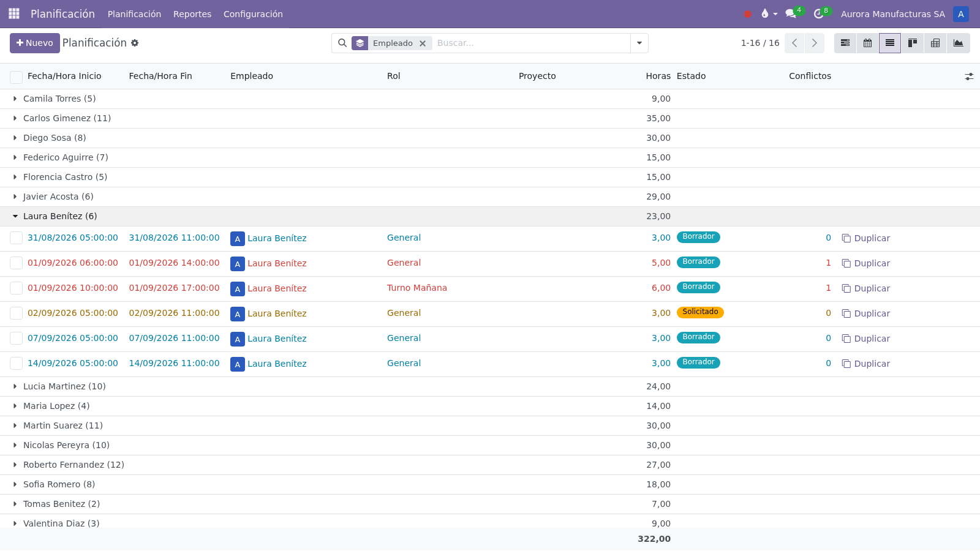The height and width of the screenshot is (551, 980).
Task: Open the main apps grid menu
Action: (14, 13)
